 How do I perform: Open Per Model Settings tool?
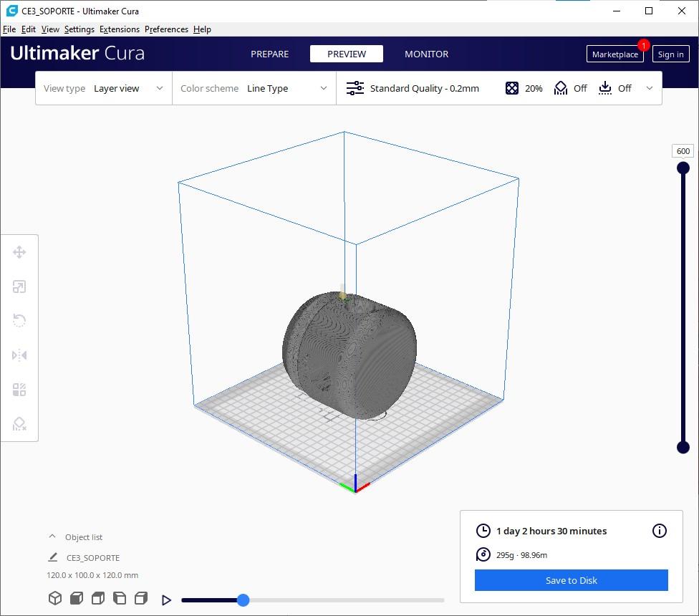point(19,390)
